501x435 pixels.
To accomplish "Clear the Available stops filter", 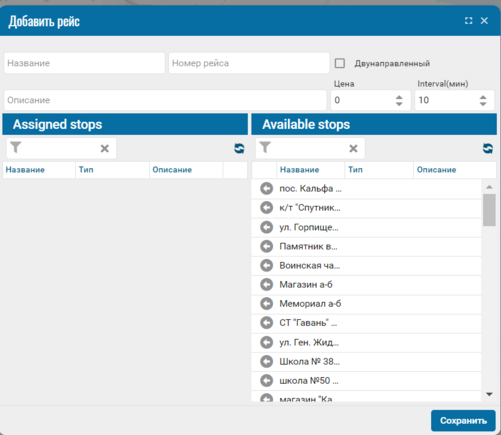I will click(x=353, y=148).
